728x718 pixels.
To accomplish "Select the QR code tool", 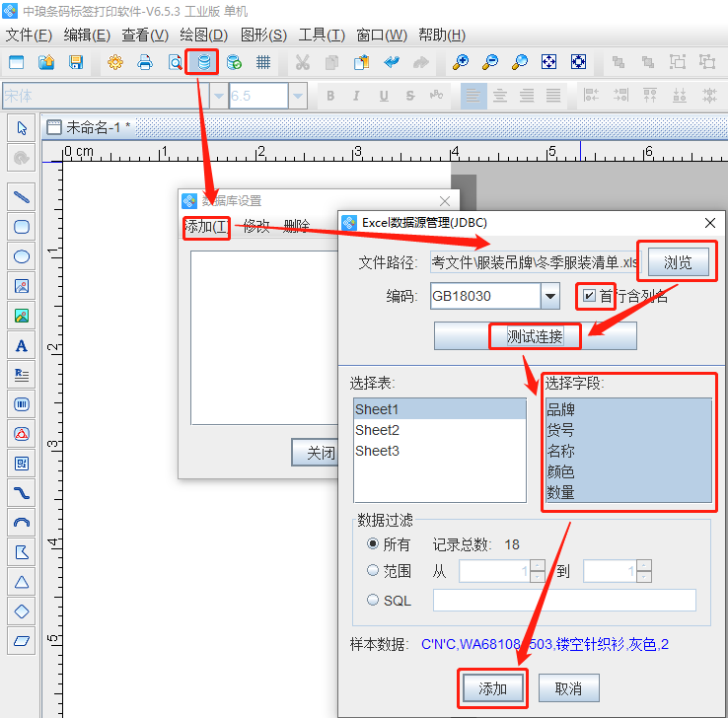I will 21,464.
